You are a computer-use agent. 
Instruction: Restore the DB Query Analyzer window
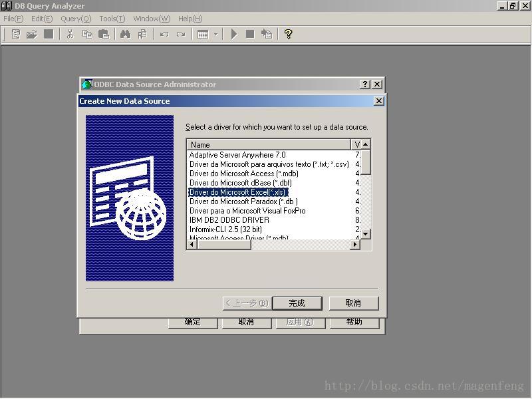click(513, 6)
